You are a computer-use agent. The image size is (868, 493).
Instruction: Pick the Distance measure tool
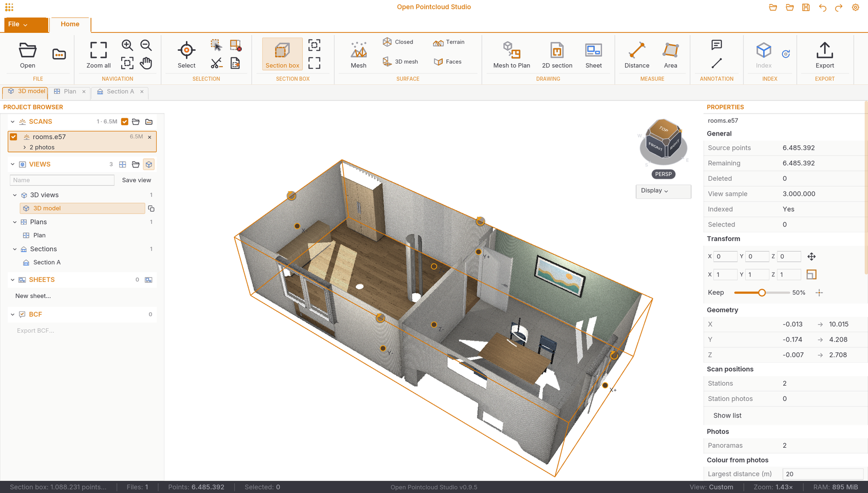637,54
